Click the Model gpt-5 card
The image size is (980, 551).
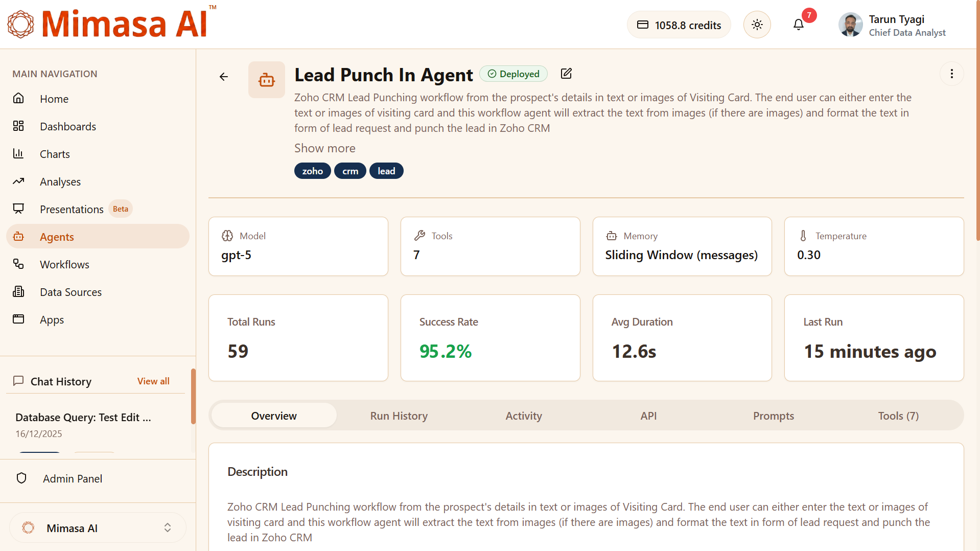[298, 246]
